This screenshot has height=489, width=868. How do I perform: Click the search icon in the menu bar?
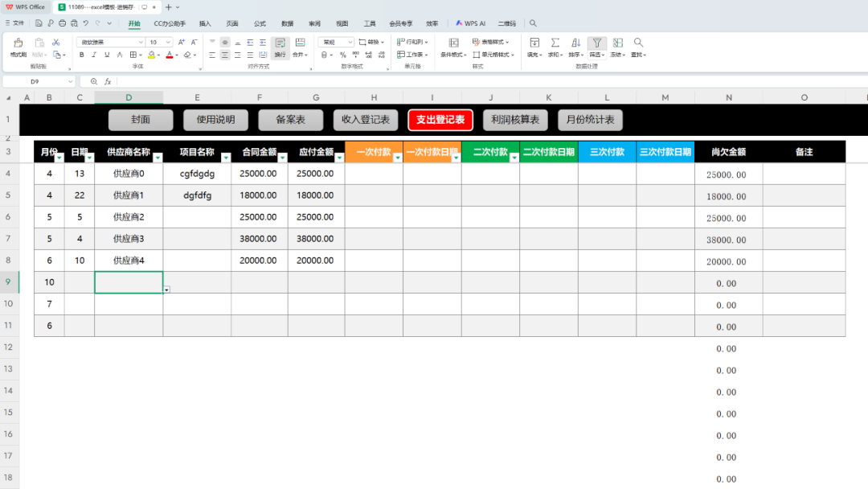click(533, 23)
